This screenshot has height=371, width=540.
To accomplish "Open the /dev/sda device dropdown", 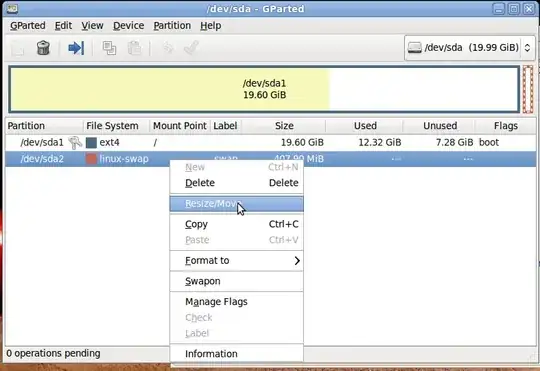I will 470,48.
